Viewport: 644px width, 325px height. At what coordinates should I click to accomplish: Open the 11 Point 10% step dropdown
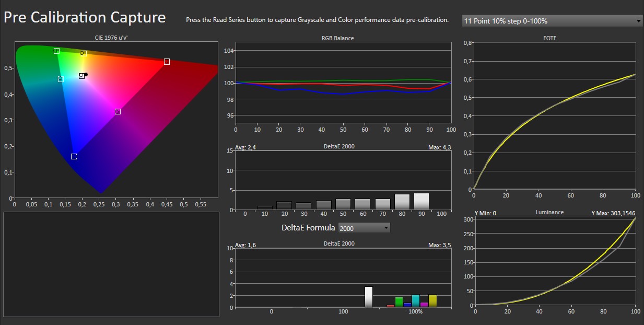(552, 21)
